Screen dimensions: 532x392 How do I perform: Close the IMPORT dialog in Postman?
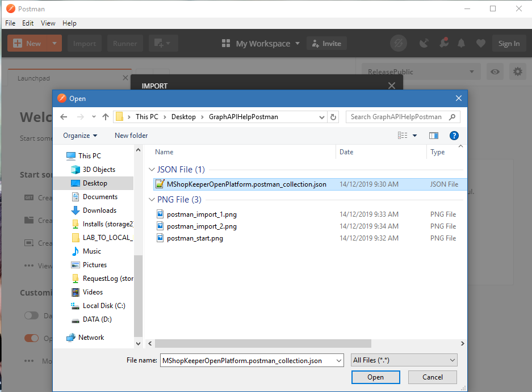coord(392,86)
